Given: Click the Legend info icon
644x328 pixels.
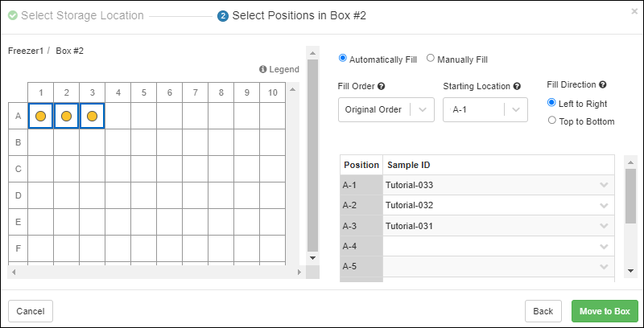Looking at the screenshot, I should click(x=263, y=70).
